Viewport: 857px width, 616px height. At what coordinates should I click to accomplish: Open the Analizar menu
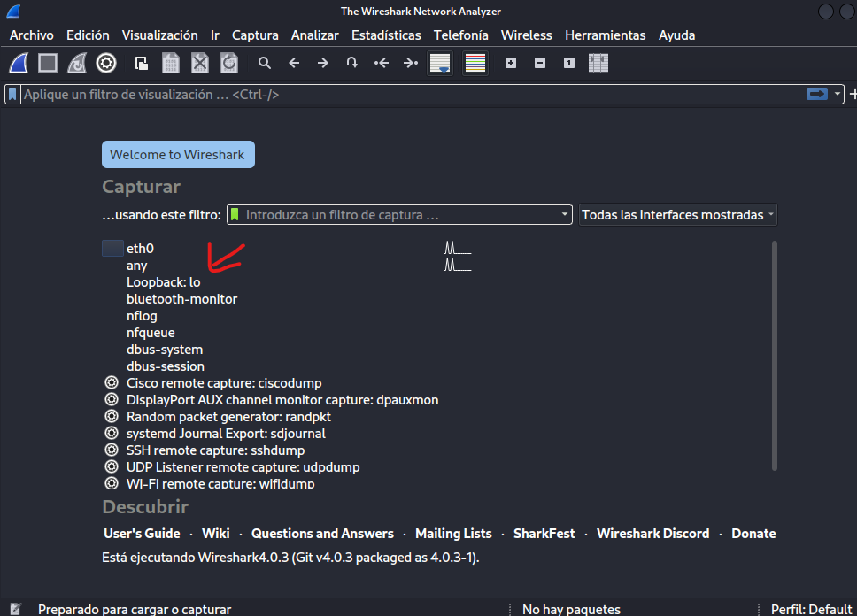(x=315, y=35)
